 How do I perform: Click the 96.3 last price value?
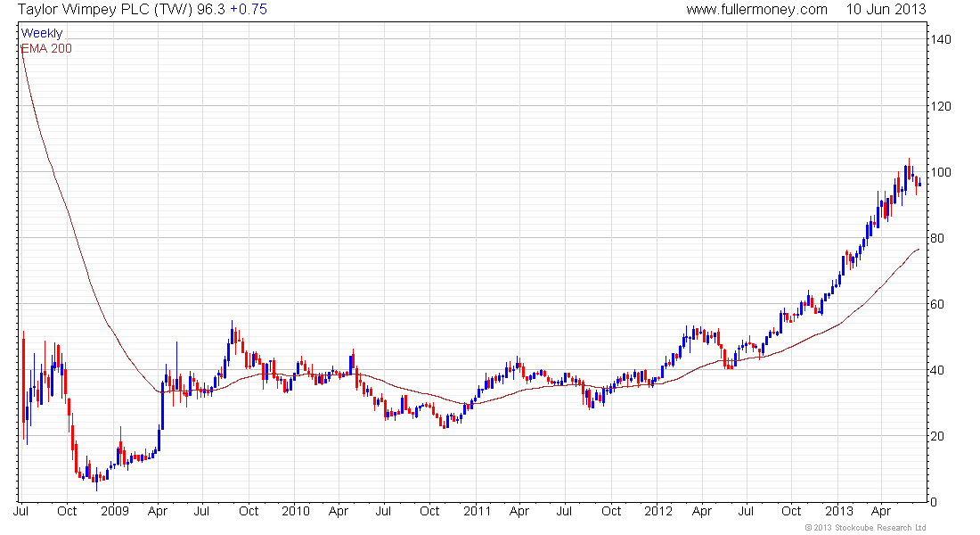click(211, 9)
